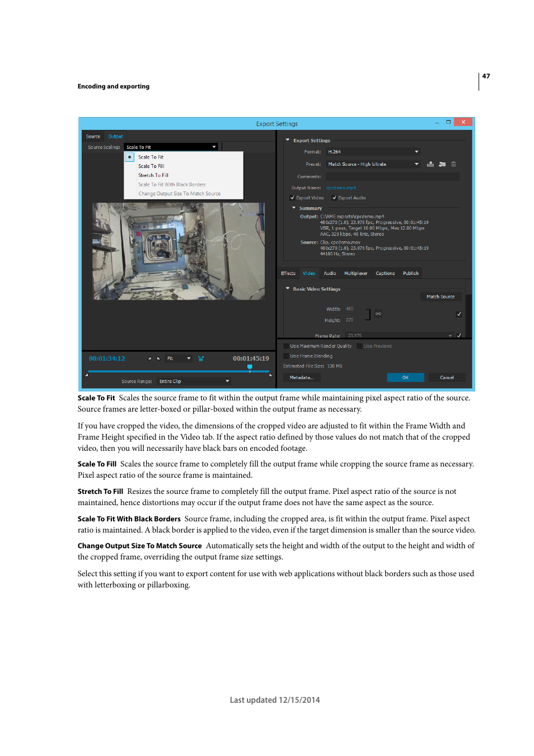Click the Cancel button
This screenshot has width=534, height=756.
[447, 377]
